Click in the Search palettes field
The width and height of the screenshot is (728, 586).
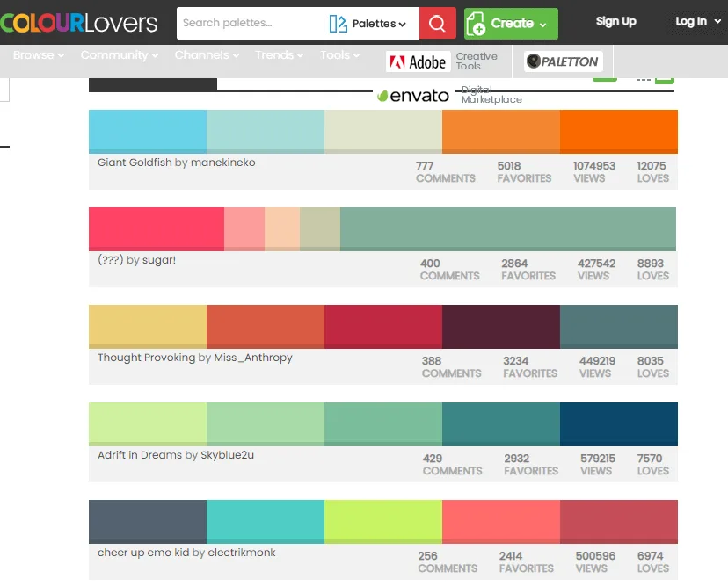[250, 23]
